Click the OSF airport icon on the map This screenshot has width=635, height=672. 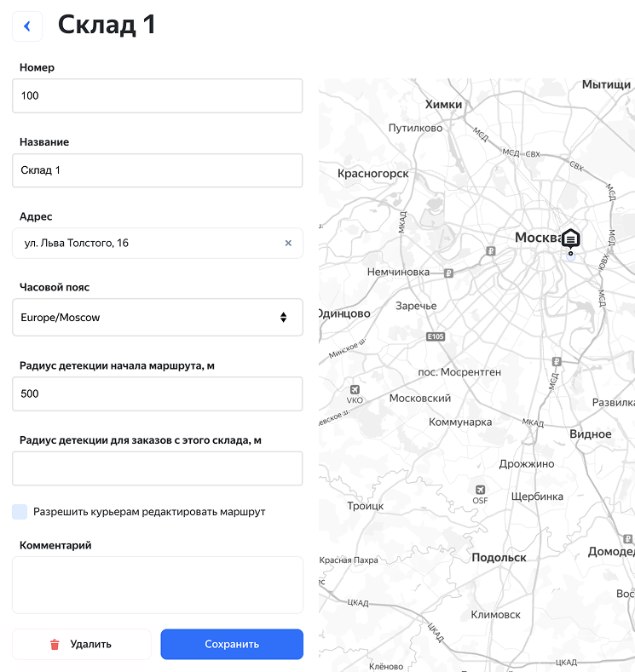(481, 490)
